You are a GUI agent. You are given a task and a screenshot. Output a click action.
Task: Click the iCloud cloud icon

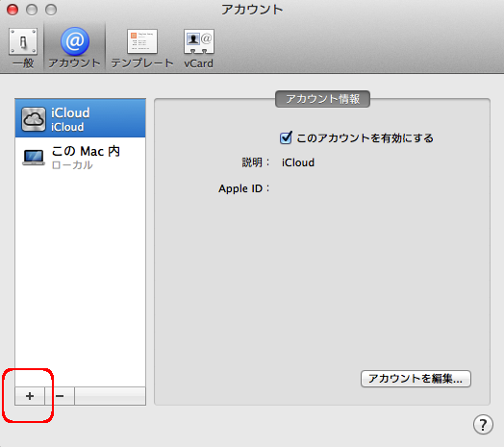[34, 119]
